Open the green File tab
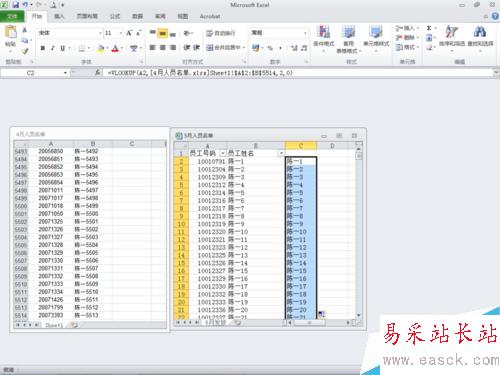The width and height of the screenshot is (500, 375). pos(12,16)
